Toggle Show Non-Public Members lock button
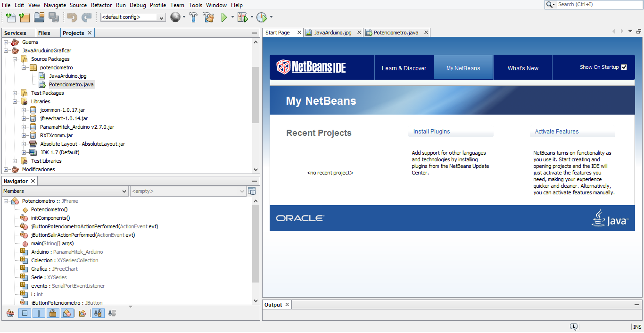This screenshot has height=333, width=644. [x=53, y=313]
